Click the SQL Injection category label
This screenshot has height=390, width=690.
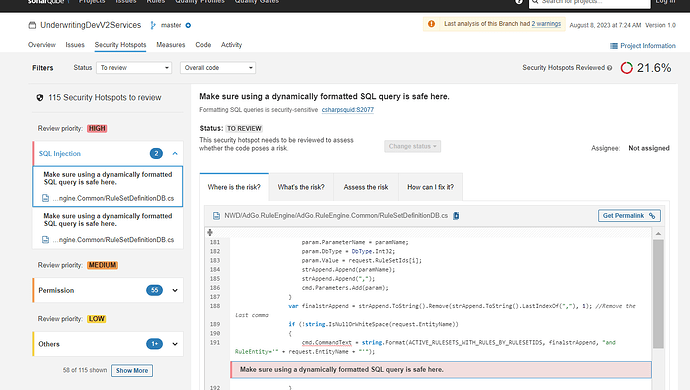pos(60,154)
